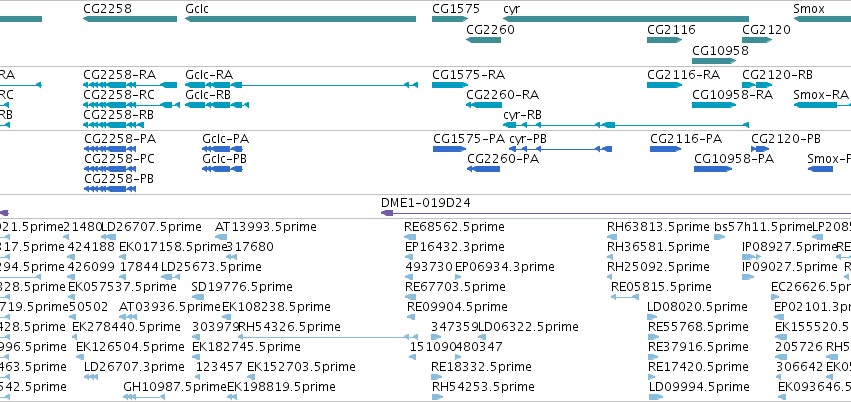Select EST EP16432.3prime

tap(455, 247)
